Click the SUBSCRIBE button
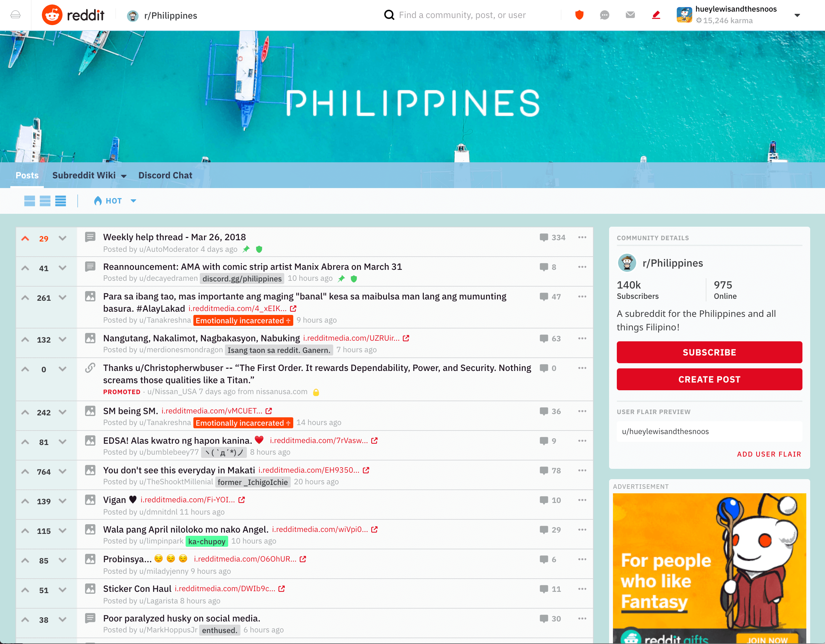Image resolution: width=825 pixels, height=644 pixels. coord(709,352)
